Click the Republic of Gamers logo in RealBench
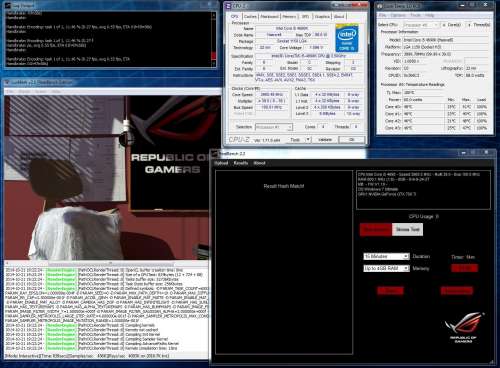Screen dimensions: 500x368 (x=464, y=327)
